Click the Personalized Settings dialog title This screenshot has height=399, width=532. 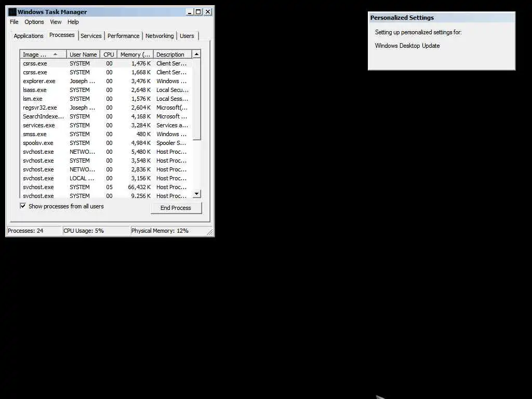click(402, 18)
